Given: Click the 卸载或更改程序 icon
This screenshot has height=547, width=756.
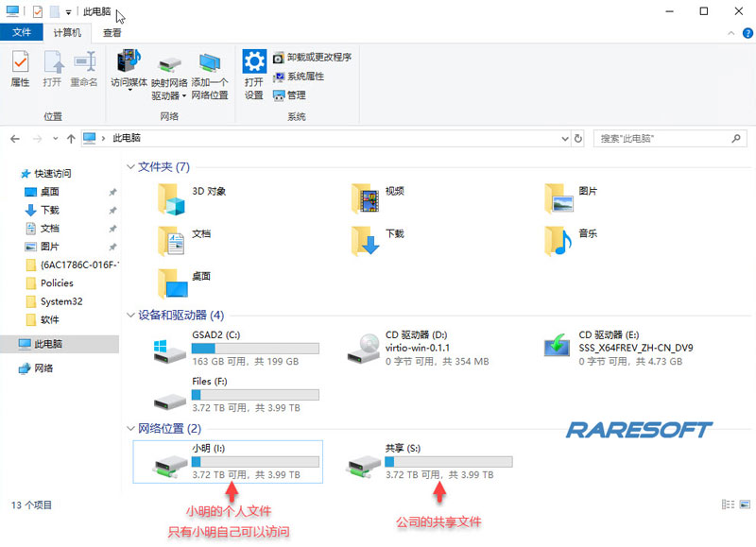Looking at the screenshot, I should coord(277,57).
